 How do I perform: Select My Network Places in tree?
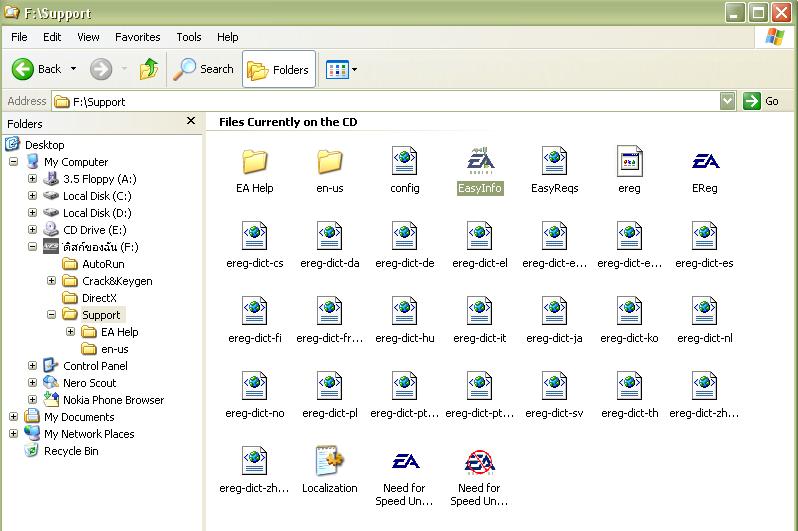[x=89, y=434]
